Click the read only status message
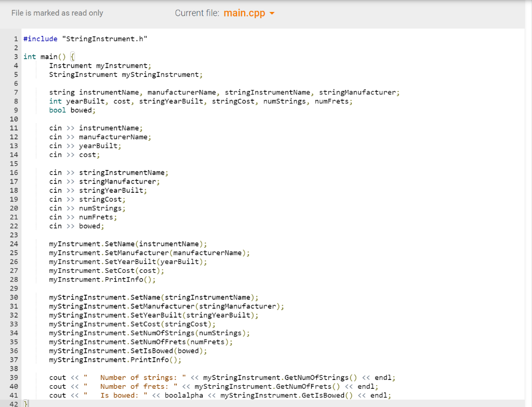This screenshot has height=407, width=532. coord(57,12)
